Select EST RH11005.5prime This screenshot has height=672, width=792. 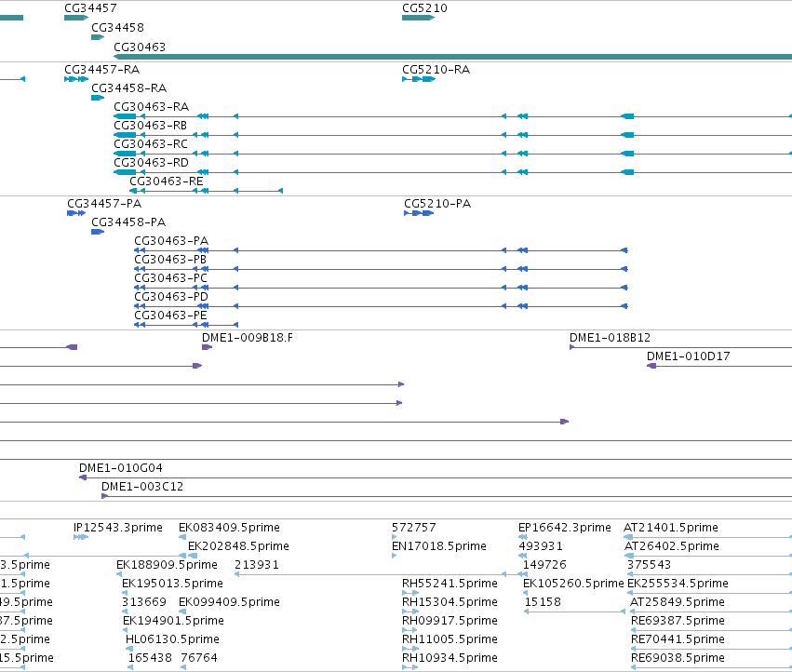(x=450, y=639)
